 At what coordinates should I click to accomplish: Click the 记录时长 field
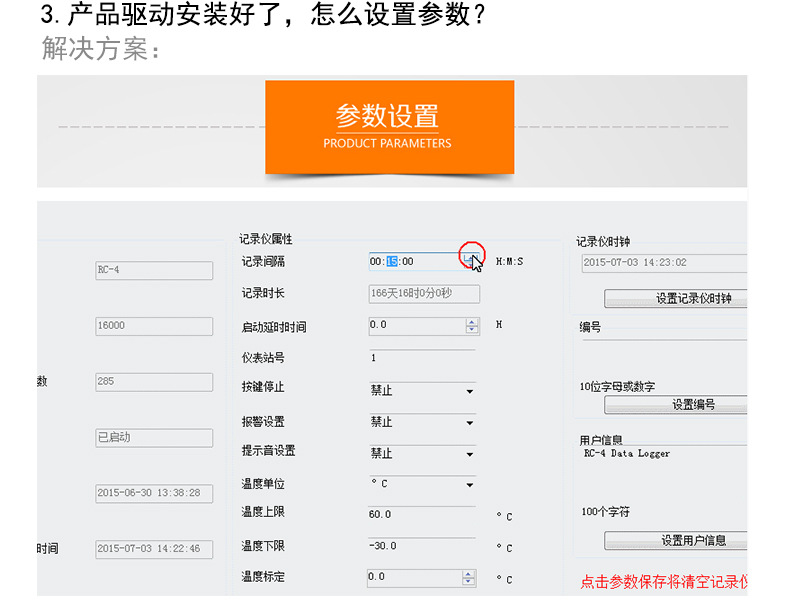click(424, 294)
